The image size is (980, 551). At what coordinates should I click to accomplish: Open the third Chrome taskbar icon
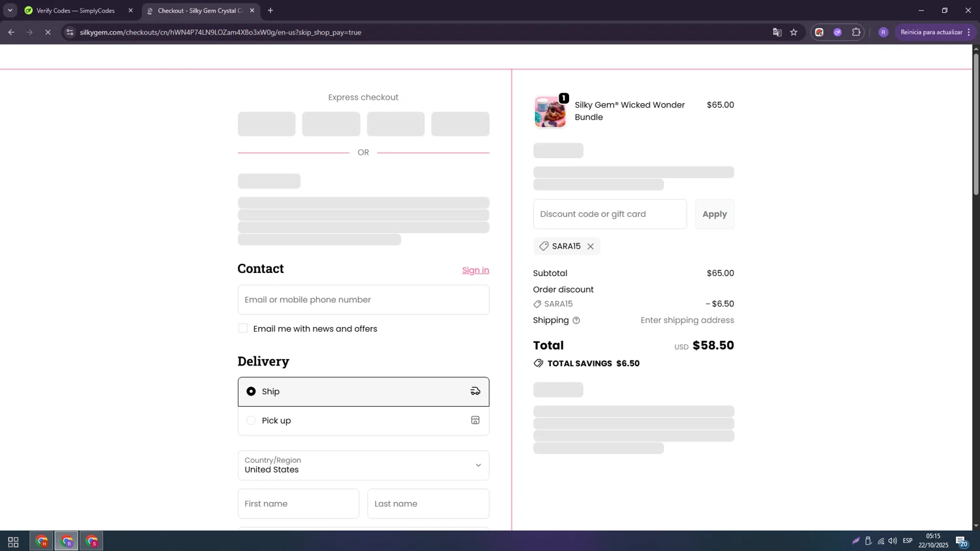pos(91,541)
